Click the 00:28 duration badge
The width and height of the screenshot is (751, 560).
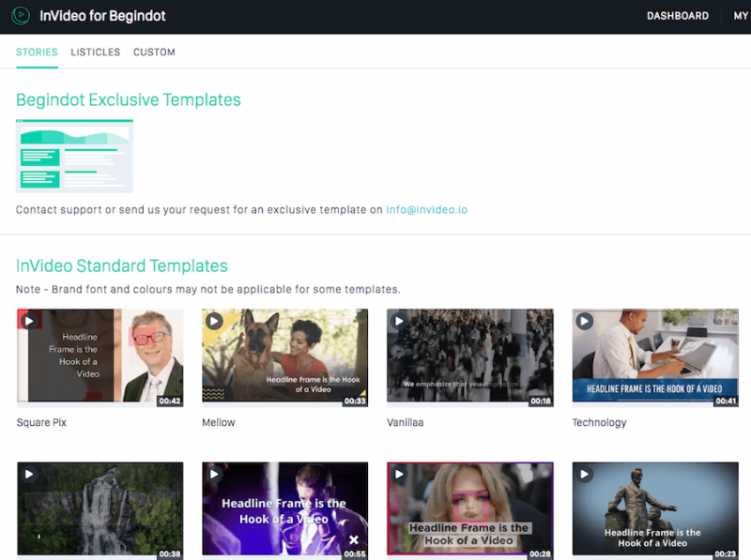pos(541,553)
